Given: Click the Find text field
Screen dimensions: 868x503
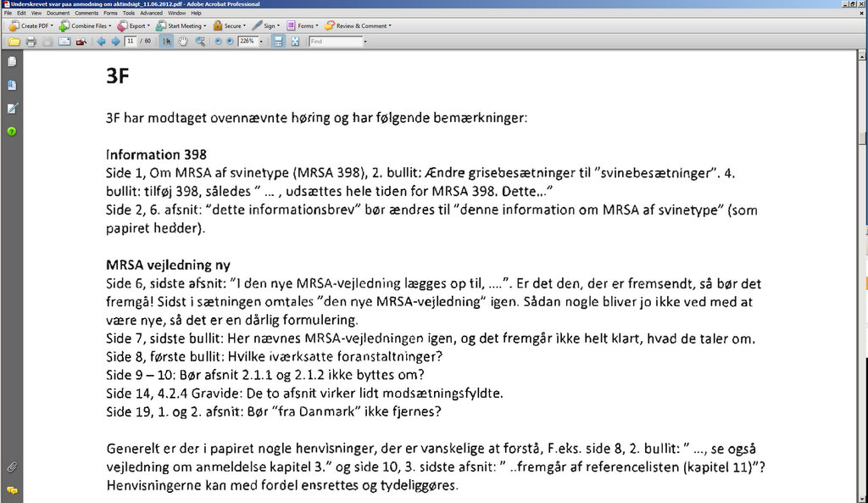Looking at the screenshot, I should [x=336, y=41].
